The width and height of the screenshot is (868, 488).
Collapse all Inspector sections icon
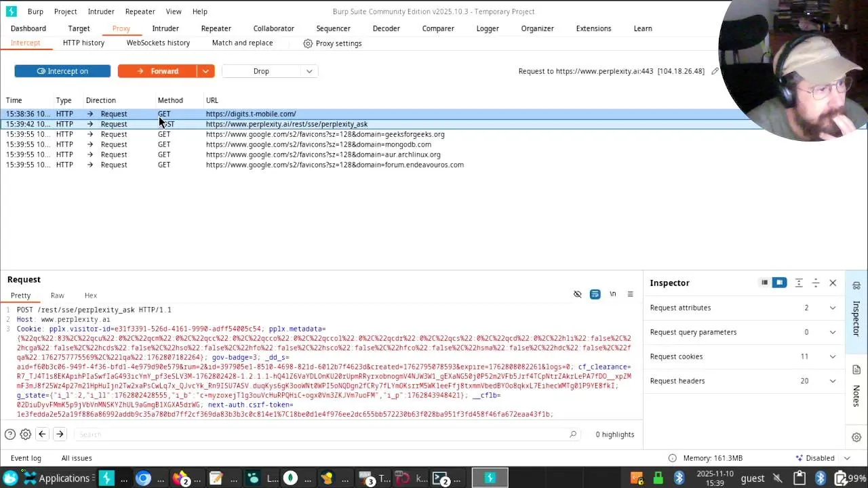(x=816, y=283)
